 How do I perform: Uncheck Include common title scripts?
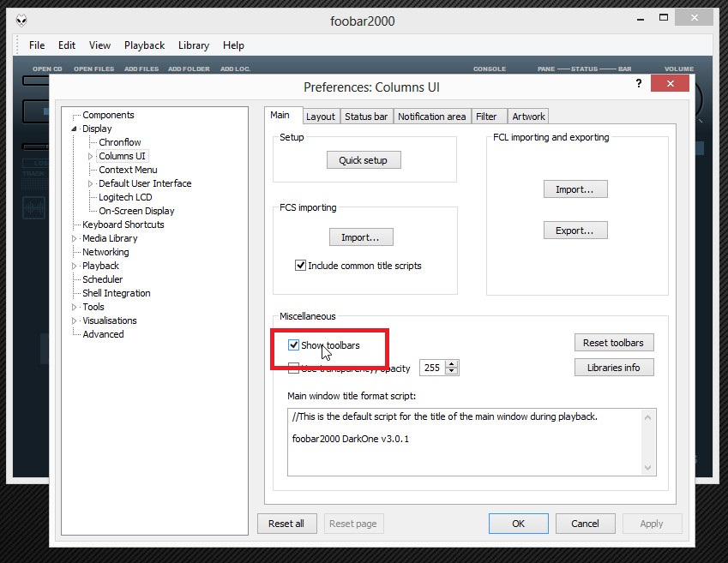(300, 266)
